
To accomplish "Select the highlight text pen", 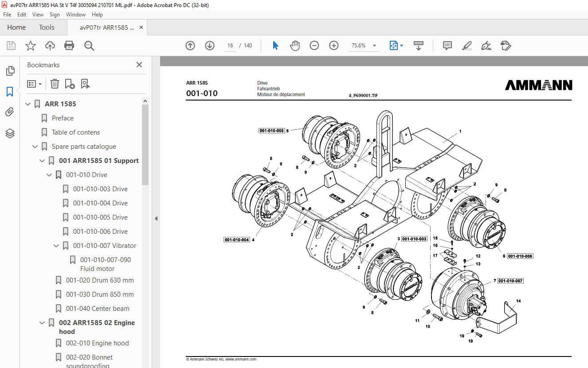I will click(466, 46).
